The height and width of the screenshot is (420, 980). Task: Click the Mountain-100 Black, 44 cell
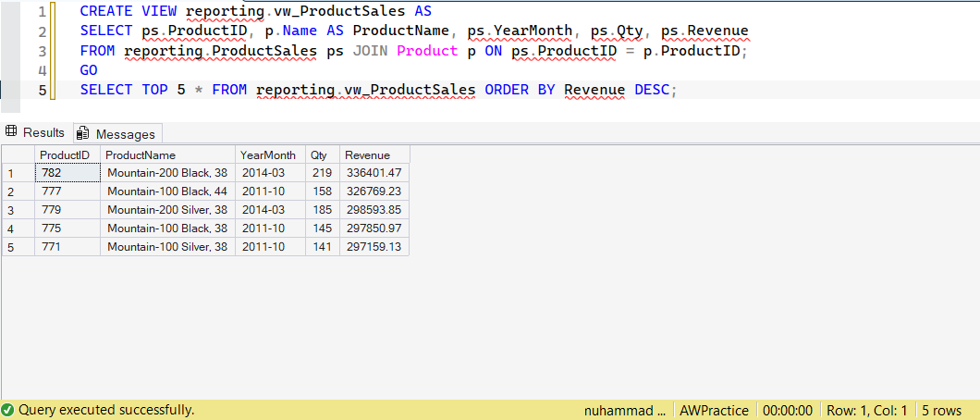(167, 191)
